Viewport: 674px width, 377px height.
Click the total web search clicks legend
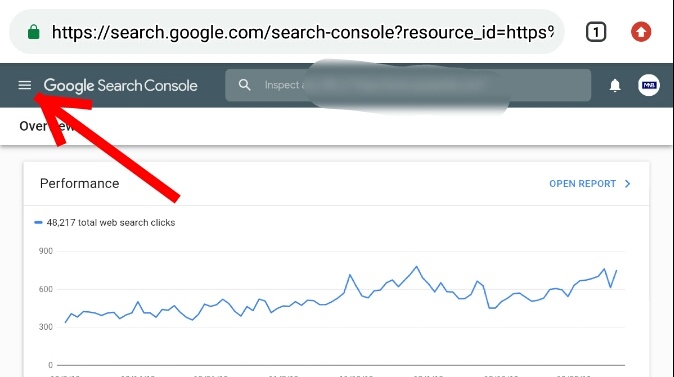click(111, 223)
